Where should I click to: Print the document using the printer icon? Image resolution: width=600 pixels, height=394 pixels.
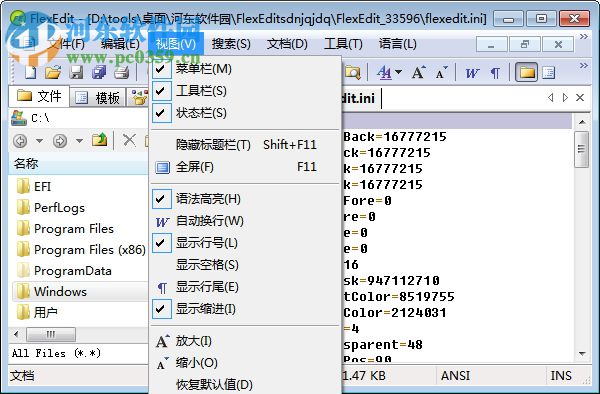click(122, 72)
